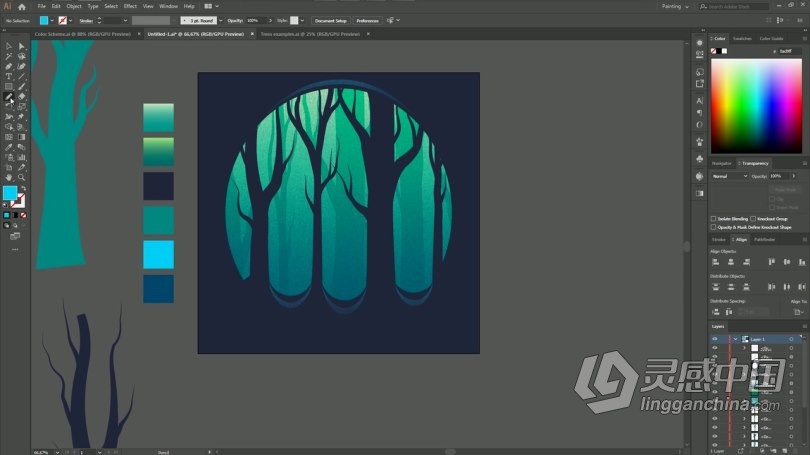Select the Paintbrush tool
810x455 pixels.
click(x=21, y=86)
